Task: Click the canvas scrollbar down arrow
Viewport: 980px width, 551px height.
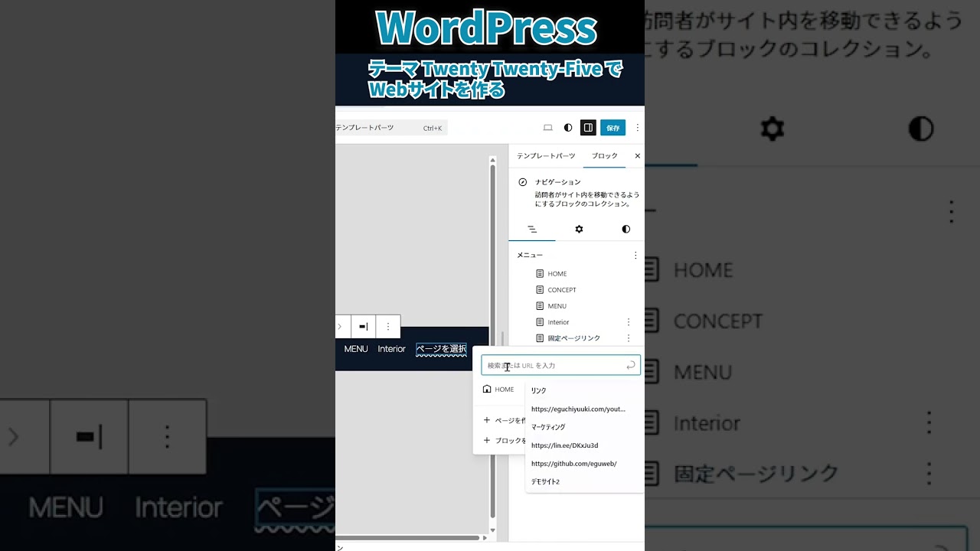Action: click(493, 530)
